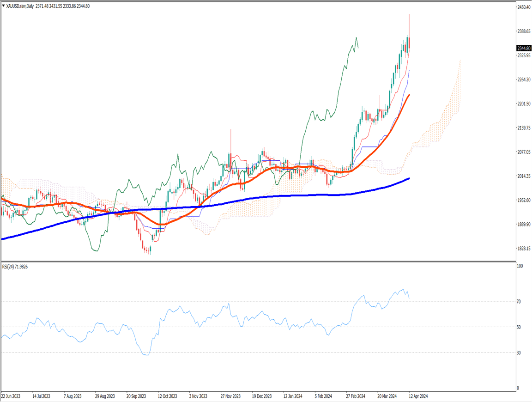Click the RSI 100 scale label
532x402 pixels.
tap(520, 267)
